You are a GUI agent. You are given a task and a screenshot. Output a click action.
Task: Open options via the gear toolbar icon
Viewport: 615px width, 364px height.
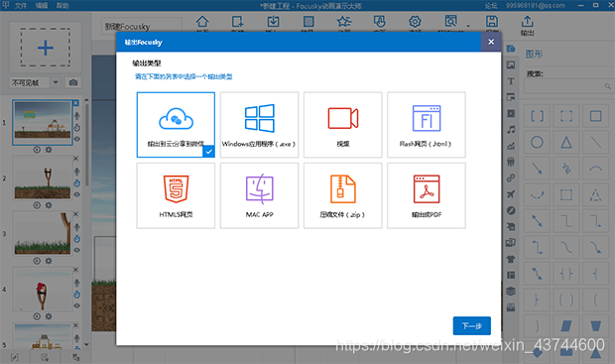415,23
